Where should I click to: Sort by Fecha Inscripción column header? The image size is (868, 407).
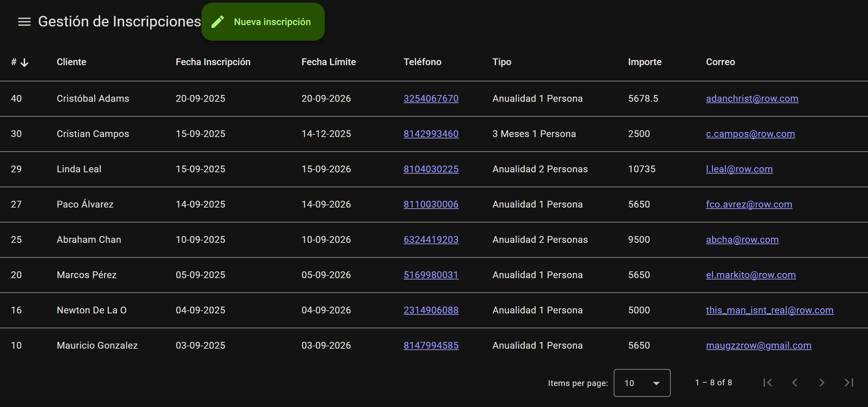(x=213, y=62)
